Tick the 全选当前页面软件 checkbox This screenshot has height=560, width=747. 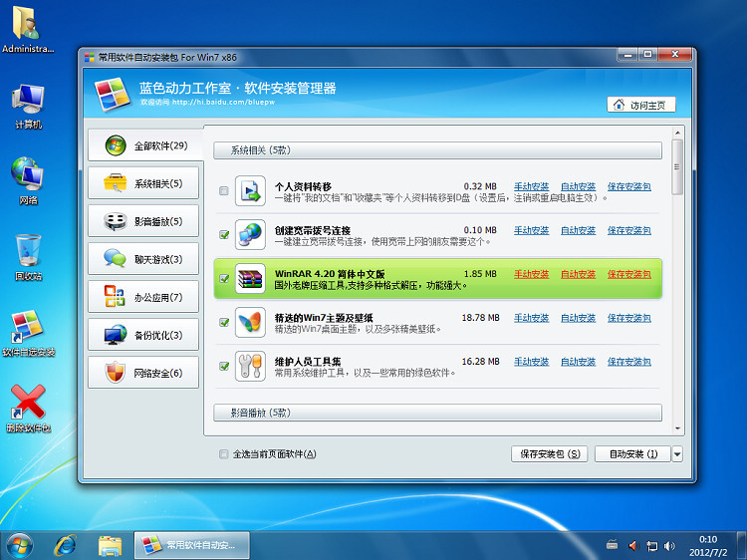[223, 454]
